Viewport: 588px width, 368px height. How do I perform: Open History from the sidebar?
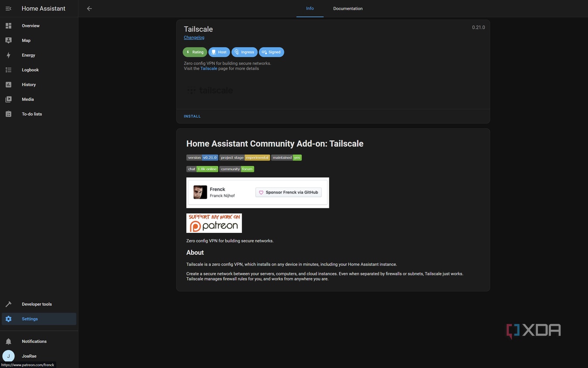pos(39,85)
